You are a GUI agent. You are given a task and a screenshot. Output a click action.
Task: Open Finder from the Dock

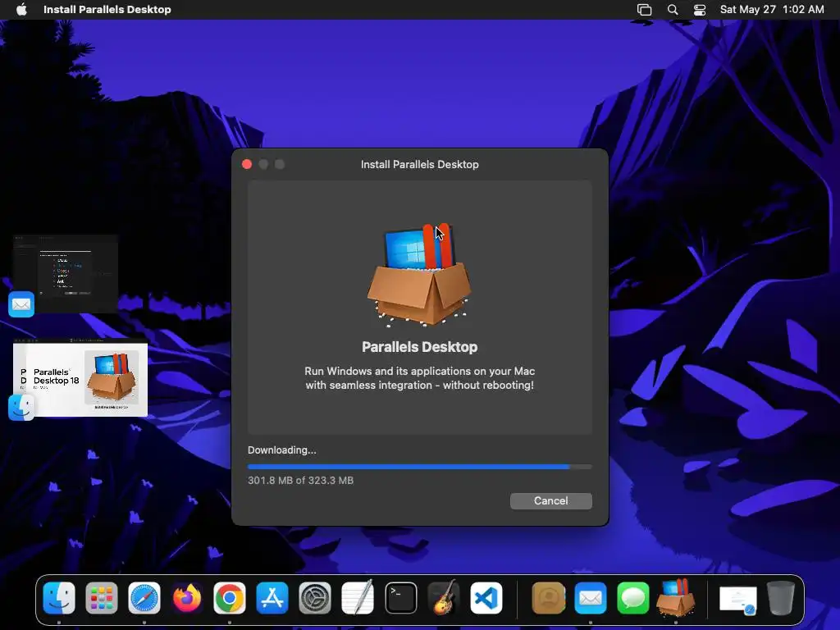pyautogui.click(x=59, y=598)
